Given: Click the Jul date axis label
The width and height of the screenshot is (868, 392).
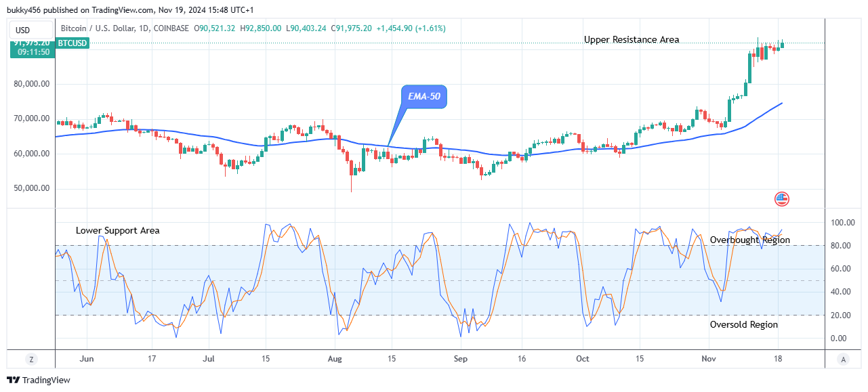Looking at the screenshot, I should (x=209, y=359).
